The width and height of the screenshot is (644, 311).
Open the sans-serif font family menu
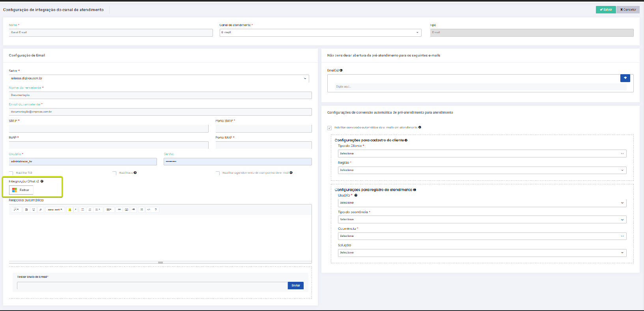55,210
